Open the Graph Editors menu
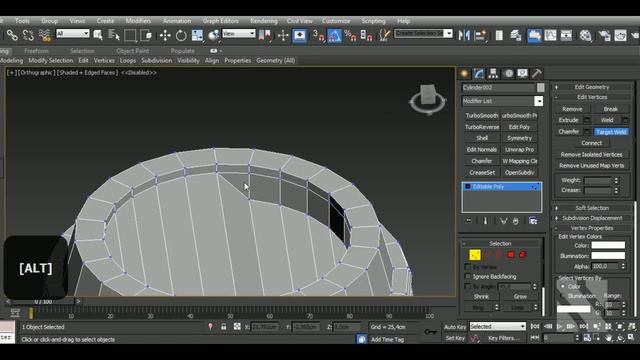Viewport: 640px width, 360px height. coord(220,21)
